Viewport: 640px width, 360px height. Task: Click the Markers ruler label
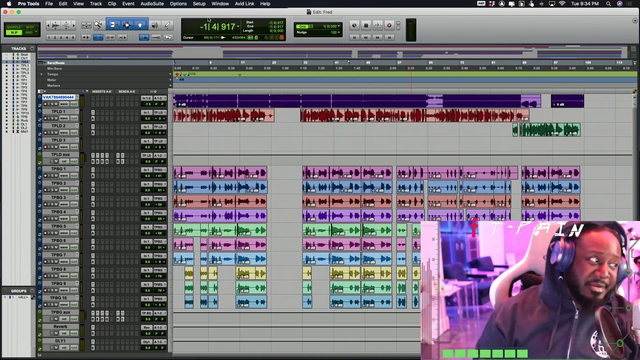(53, 86)
